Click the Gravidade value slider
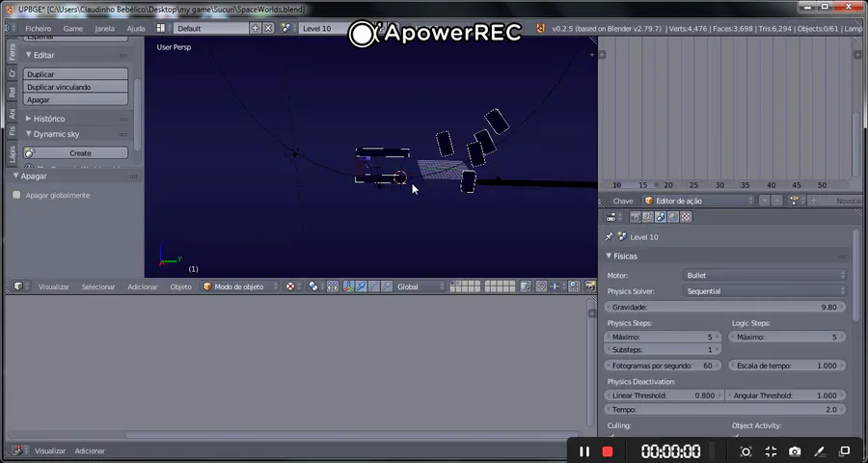The height and width of the screenshot is (463, 868). pos(725,307)
